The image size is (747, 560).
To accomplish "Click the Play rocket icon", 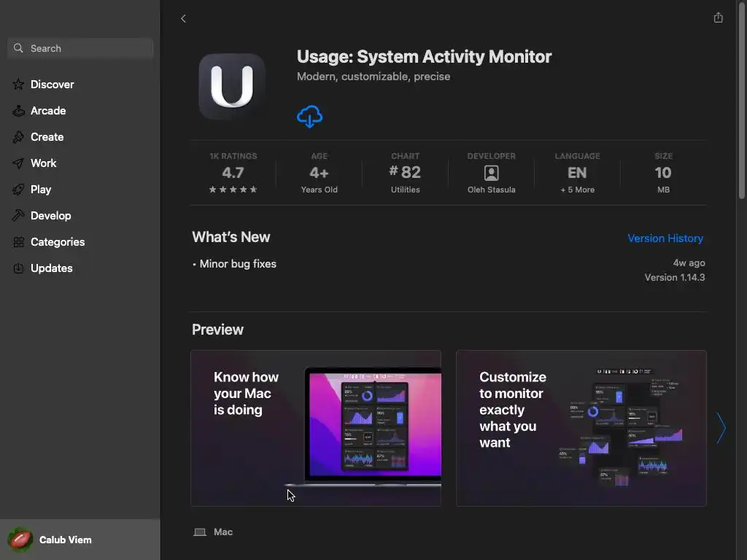I will coord(18,189).
